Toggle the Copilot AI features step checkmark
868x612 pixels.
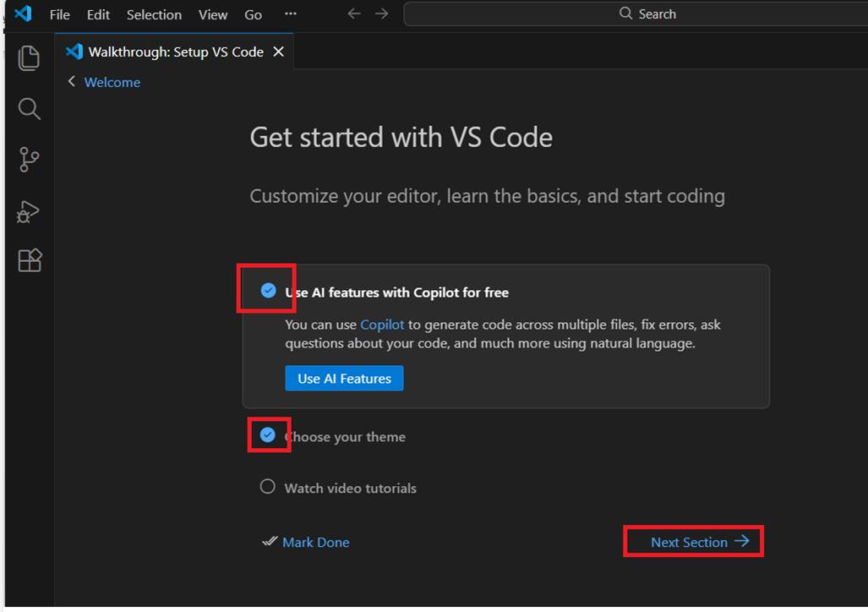pyautogui.click(x=268, y=291)
